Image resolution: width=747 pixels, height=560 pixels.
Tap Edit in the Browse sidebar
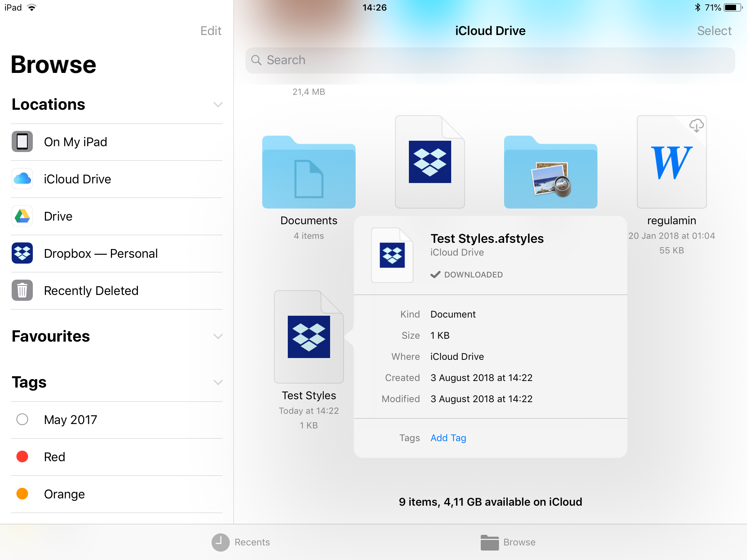click(x=211, y=31)
